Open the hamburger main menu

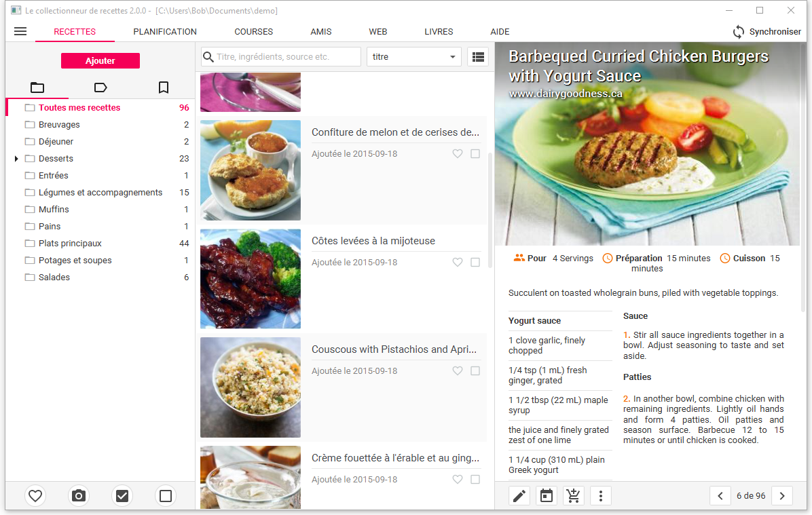coord(20,32)
